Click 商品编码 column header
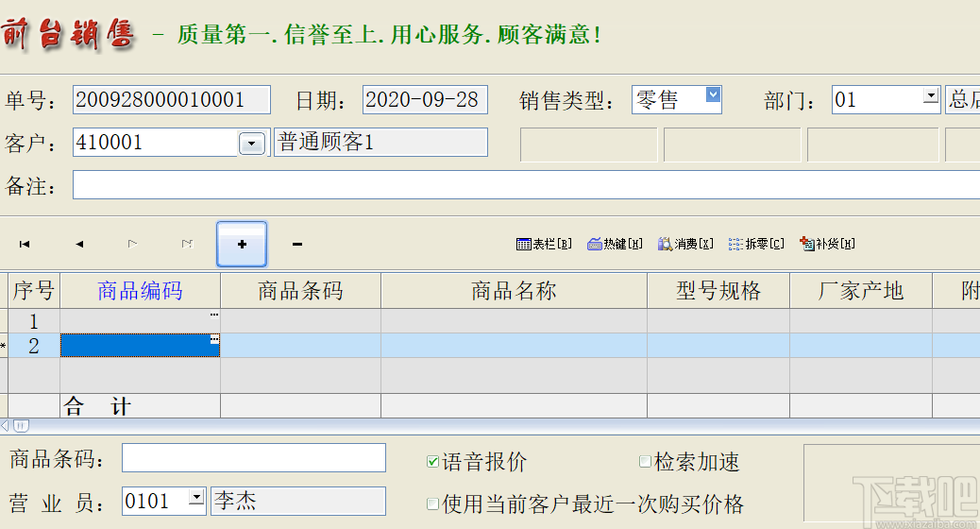Screen dimensions: 980x529 tap(140, 291)
